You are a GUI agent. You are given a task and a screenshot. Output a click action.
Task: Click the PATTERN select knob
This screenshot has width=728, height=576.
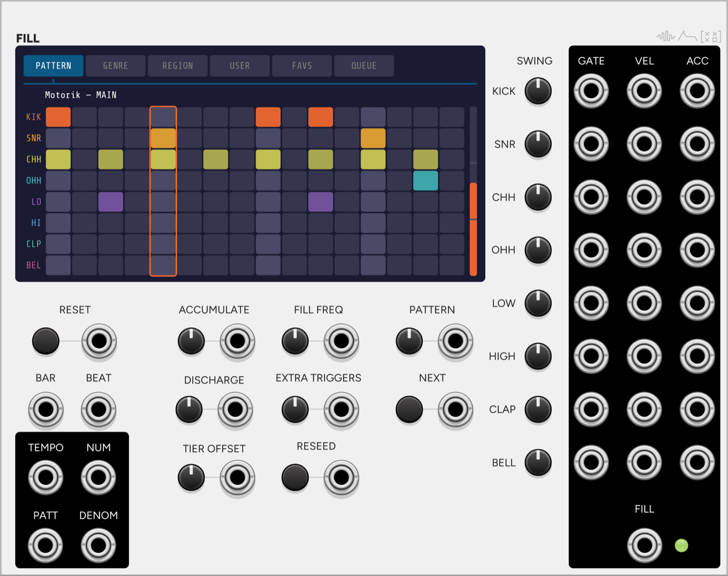coord(409,342)
